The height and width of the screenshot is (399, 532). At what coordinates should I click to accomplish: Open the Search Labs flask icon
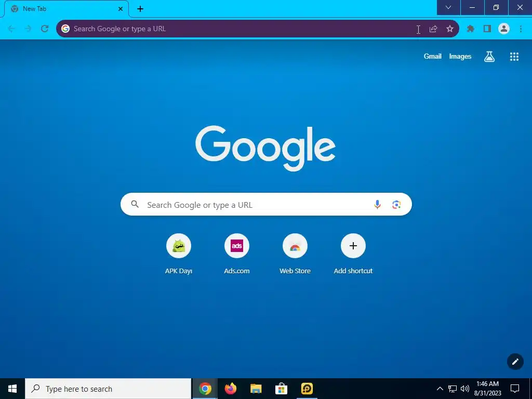click(x=489, y=56)
